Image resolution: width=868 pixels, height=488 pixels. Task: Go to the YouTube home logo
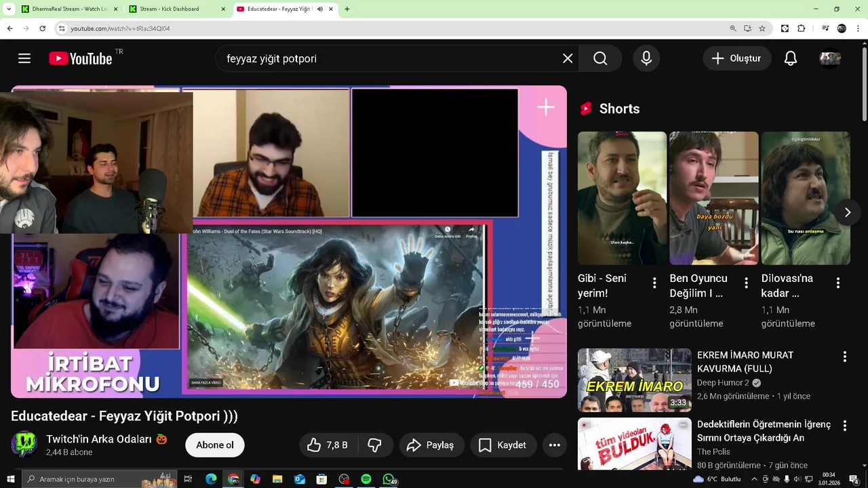click(81, 59)
